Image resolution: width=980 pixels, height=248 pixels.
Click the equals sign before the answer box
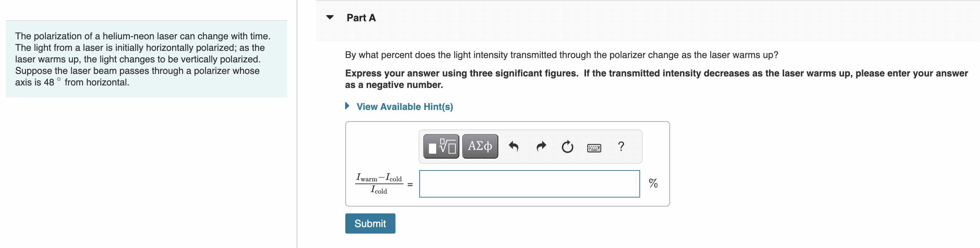[410, 185]
